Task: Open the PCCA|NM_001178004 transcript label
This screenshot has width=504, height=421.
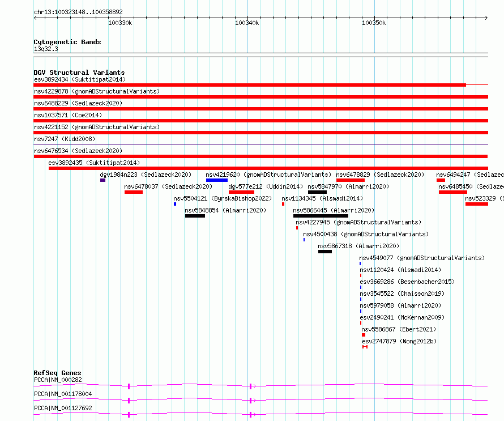Action: pos(63,394)
